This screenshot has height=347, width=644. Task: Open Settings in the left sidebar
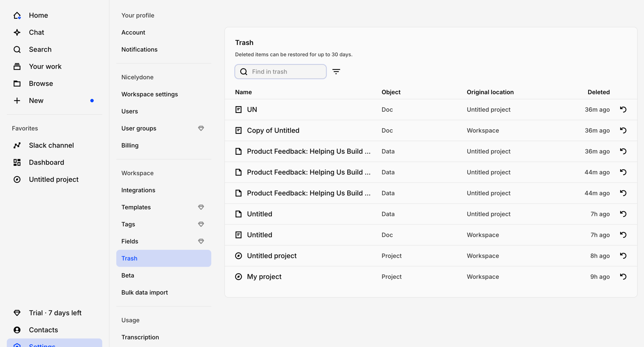point(55,344)
